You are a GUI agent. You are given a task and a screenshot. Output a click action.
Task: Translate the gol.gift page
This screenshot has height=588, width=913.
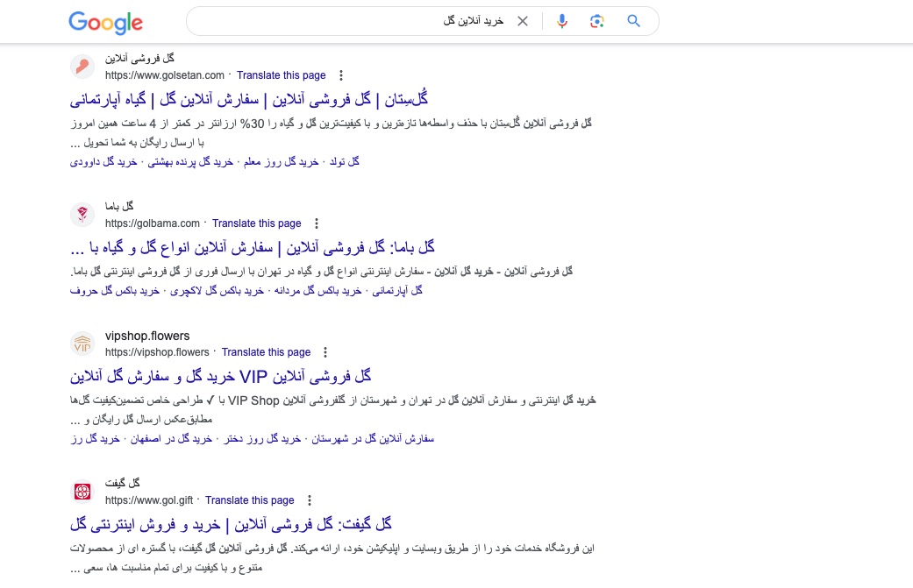point(250,500)
